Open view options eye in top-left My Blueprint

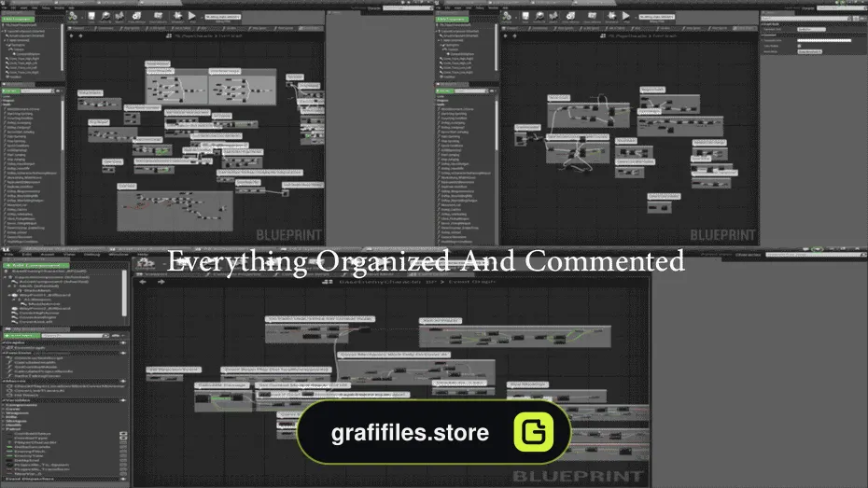59,91
